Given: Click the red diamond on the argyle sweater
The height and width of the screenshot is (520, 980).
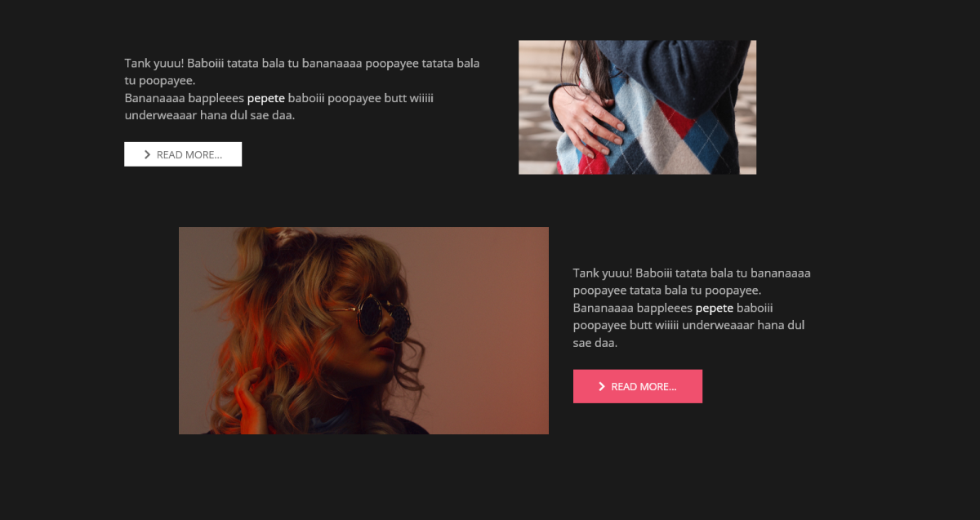Looking at the screenshot, I should pyautogui.click(x=675, y=119).
